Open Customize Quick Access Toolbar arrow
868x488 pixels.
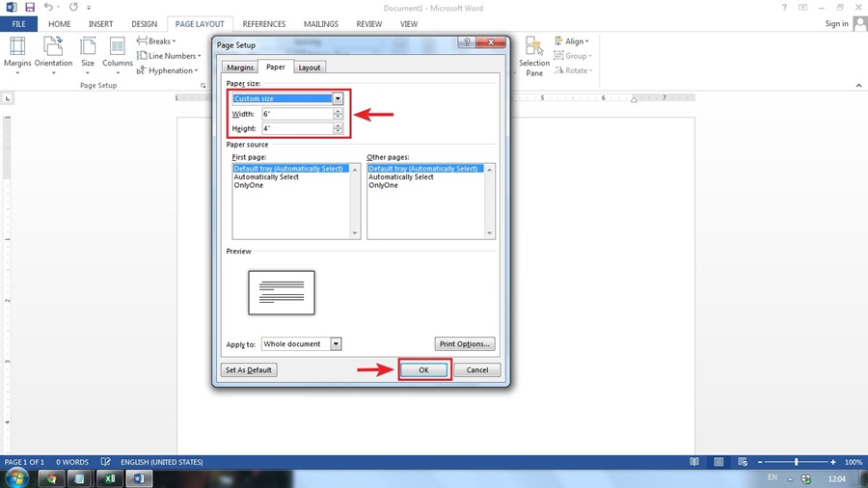click(x=89, y=8)
